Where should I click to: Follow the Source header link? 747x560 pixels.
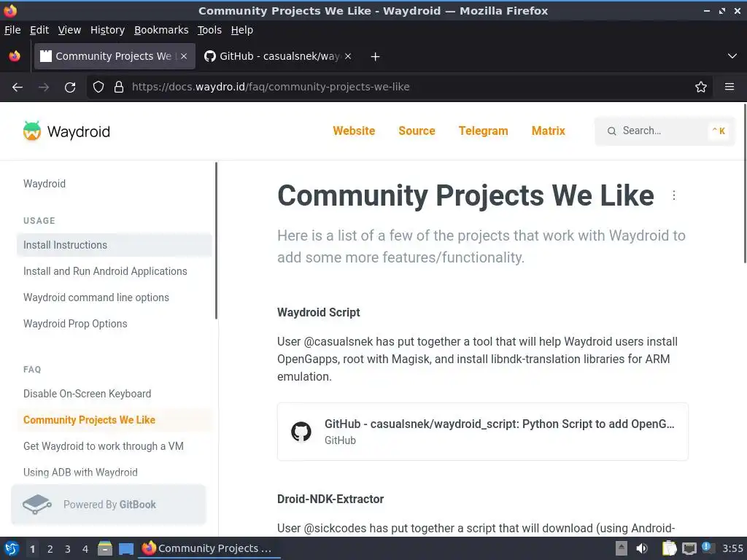point(417,131)
